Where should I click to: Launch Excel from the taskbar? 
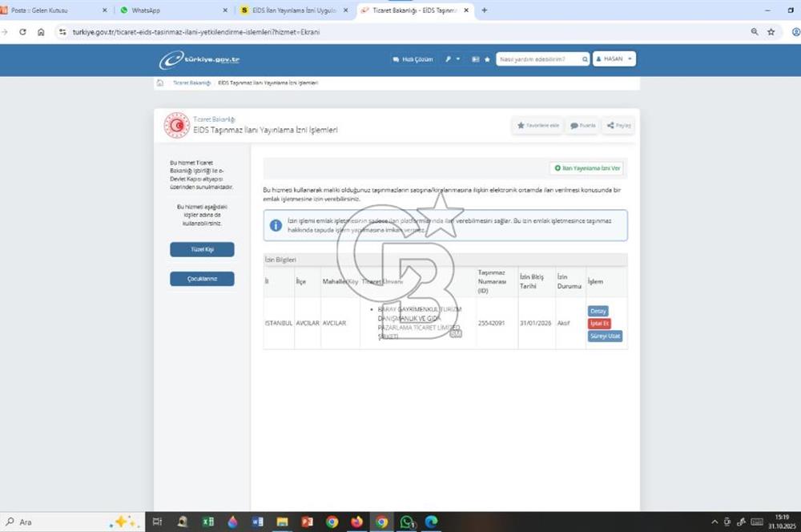207,522
